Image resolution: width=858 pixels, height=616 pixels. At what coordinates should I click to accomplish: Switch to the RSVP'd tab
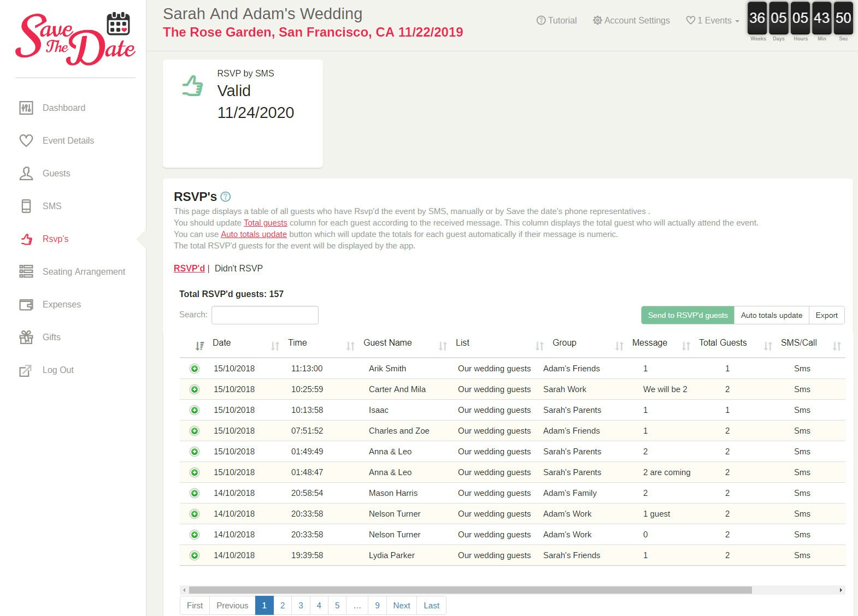click(x=189, y=268)
